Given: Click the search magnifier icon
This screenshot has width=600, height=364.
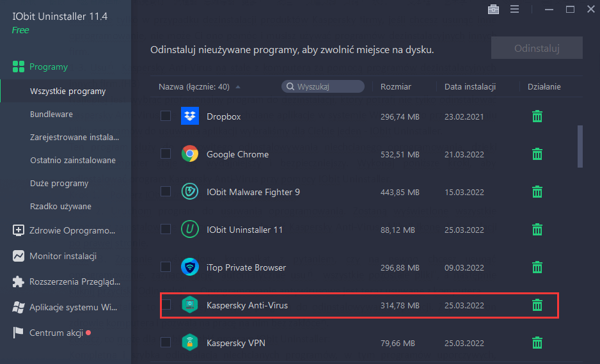Looking at the screenshot, I should coord(290,86).
